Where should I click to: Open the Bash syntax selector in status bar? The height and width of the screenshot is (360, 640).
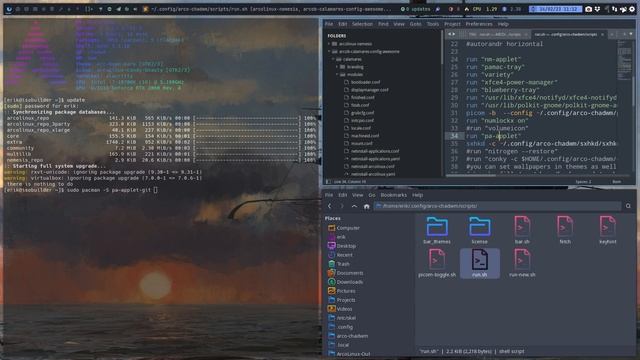tap(617, 182)
